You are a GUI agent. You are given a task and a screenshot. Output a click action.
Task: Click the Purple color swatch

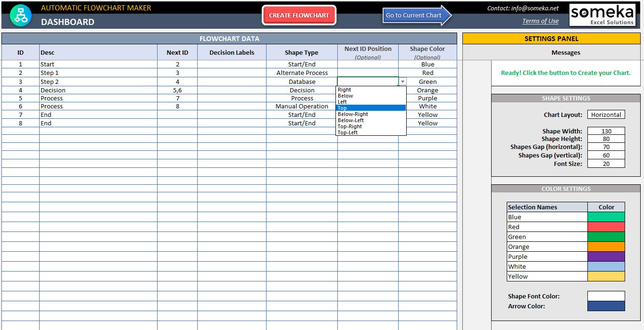606,256
